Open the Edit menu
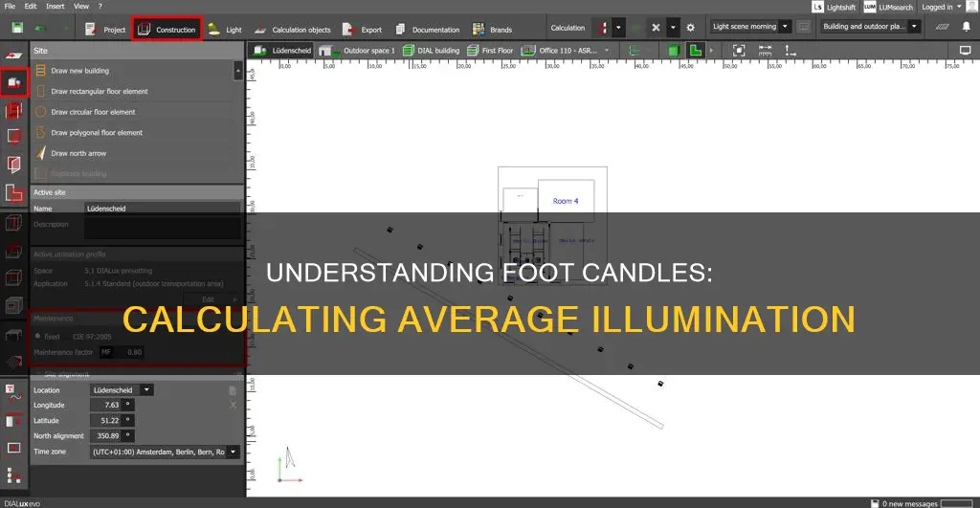980x508 pixels. (x=31, y=7)
